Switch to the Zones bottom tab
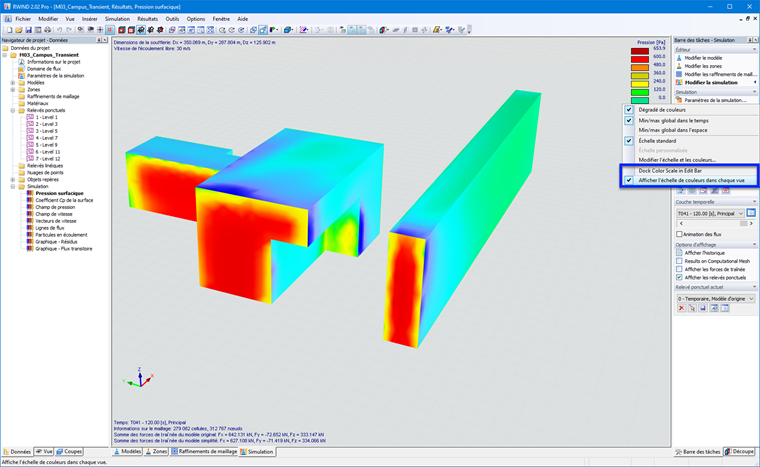This screenshot has height=467, width=760. coord(156,451)
